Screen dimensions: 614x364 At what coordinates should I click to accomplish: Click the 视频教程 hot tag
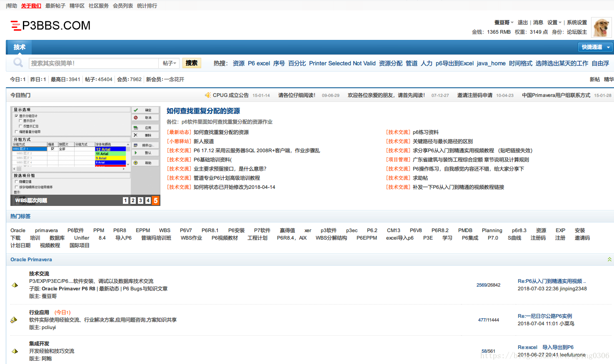coord(50,245)
